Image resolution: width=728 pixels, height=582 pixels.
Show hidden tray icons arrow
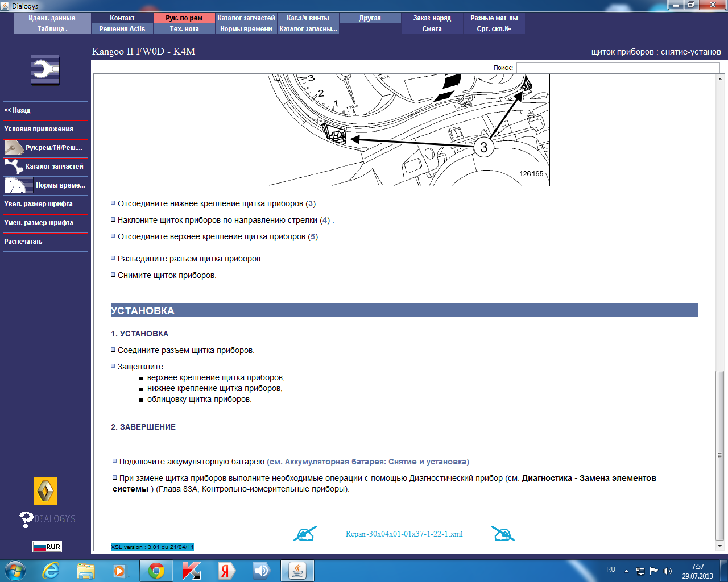point(626,571)
